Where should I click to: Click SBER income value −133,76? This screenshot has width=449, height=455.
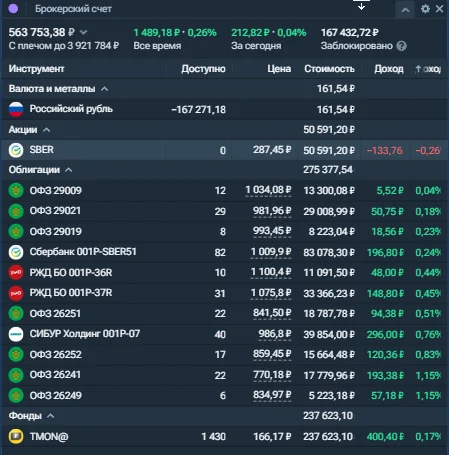(x=385, y=150)
